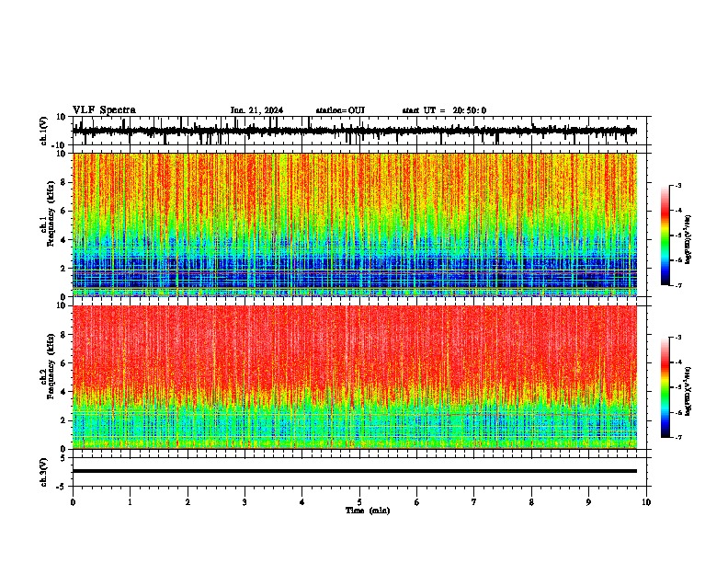This screenshot has width=728, height=563.
Task: Click the 'Time (min)' axis label
Action: (x=368, y=511)
